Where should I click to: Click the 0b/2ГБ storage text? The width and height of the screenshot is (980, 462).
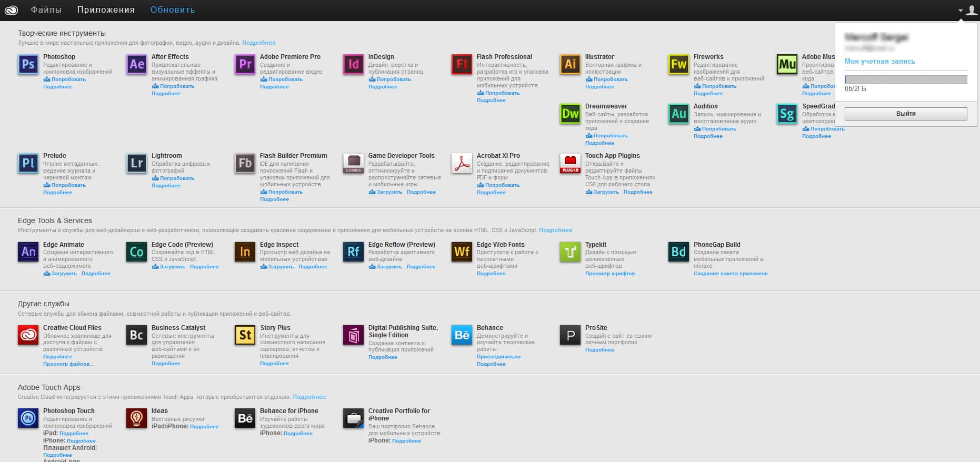pyautogui.click(x=855, y=89)
